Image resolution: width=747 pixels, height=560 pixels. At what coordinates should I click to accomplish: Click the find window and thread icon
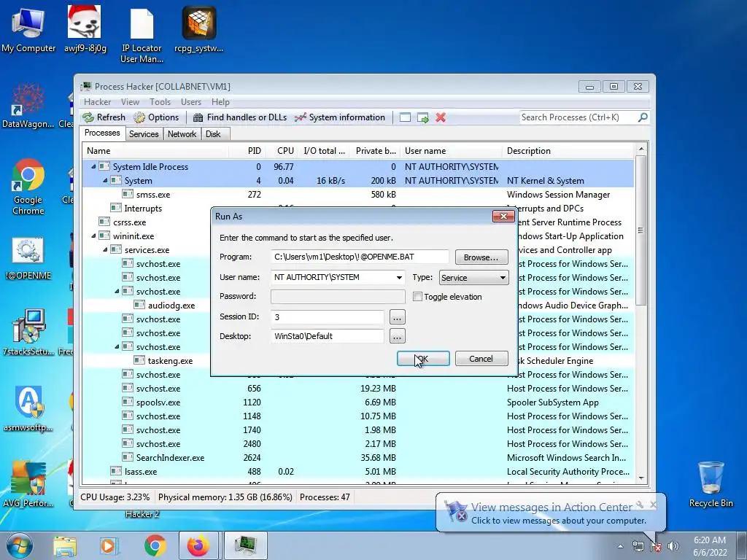click(422, 117)
